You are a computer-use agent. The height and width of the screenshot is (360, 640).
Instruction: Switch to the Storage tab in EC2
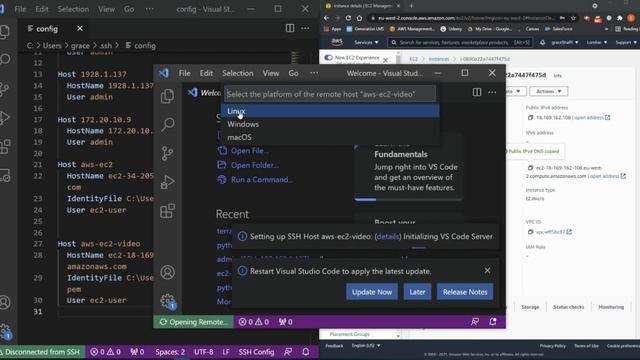[530, 307]
